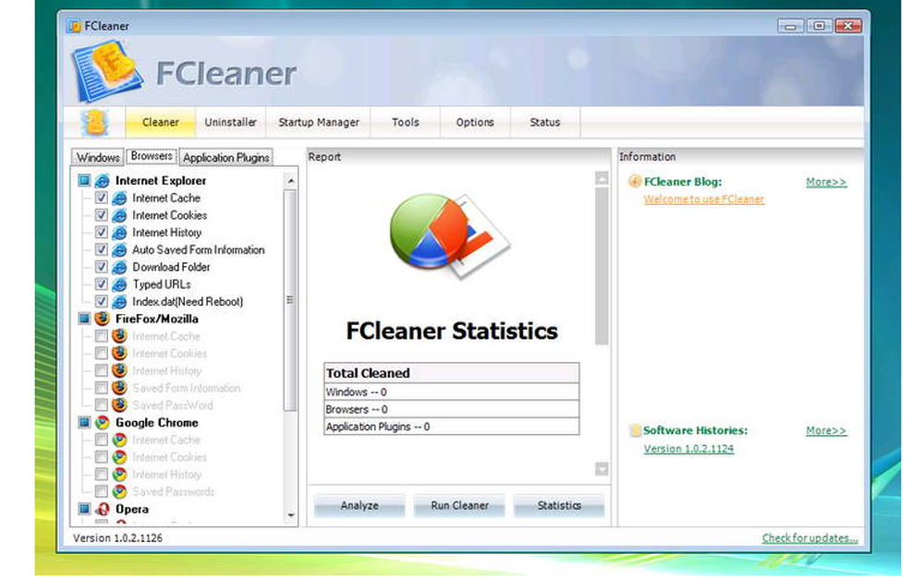Screen dimensions: 924x579
Task: Click the Run Cleaner button
Action: [x=459, y=506]
